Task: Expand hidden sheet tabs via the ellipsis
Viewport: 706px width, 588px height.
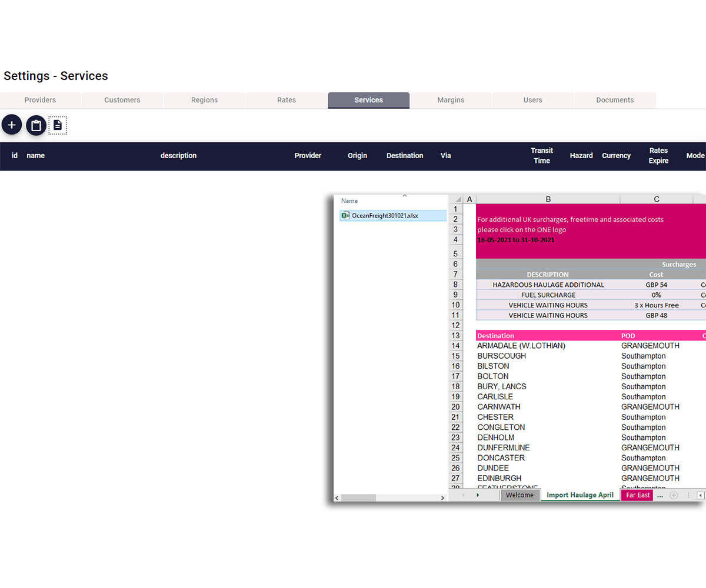Action: point(660,495)
